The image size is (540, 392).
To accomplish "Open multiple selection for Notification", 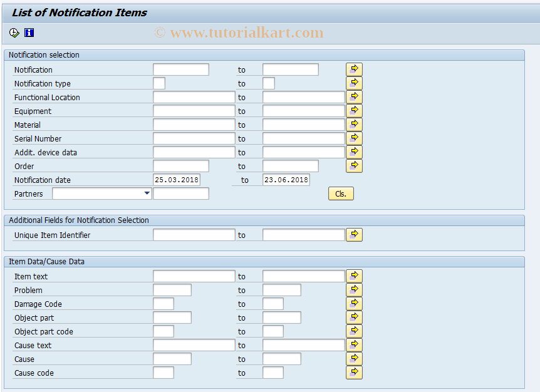I will (x=354, y=69).
